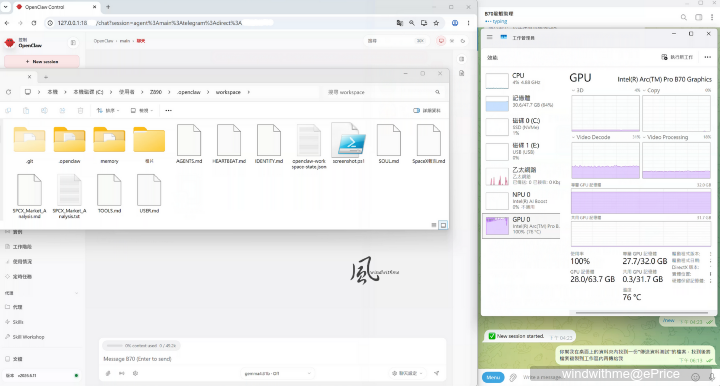The height and width of the screenshot is (386, 720).
Task: Click main breadcrumb in OpenClaw header
Action: (x=124, y=41)
